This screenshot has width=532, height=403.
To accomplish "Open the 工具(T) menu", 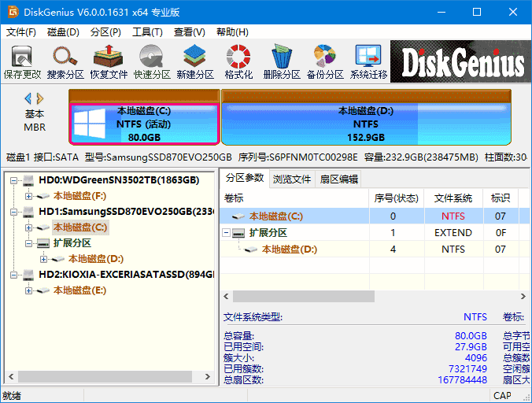I will point(147,32).
